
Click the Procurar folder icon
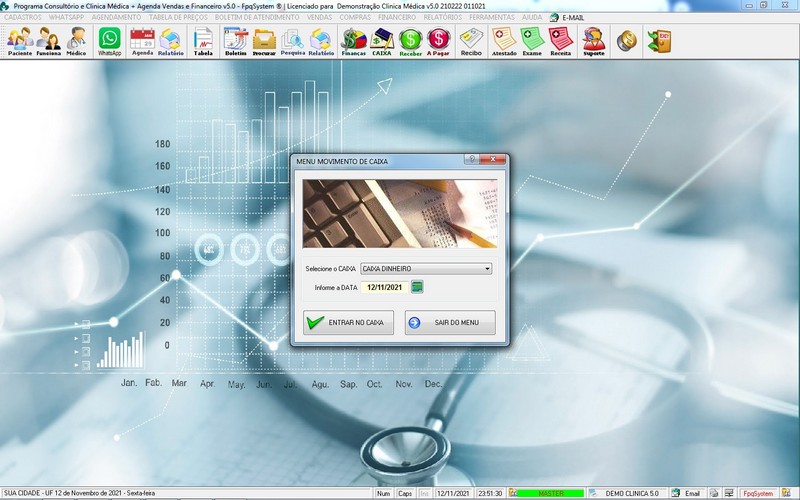[x=264, y=41]
